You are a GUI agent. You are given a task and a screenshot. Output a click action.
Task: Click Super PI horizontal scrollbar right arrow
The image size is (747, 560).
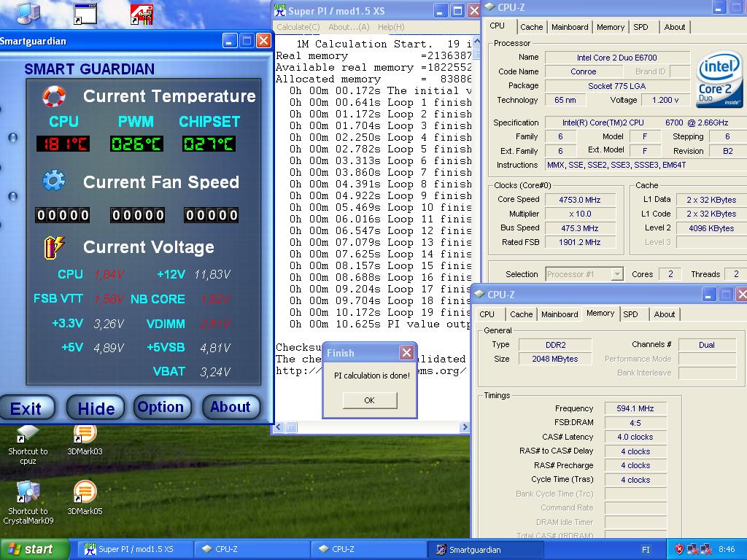coord(465,427)
